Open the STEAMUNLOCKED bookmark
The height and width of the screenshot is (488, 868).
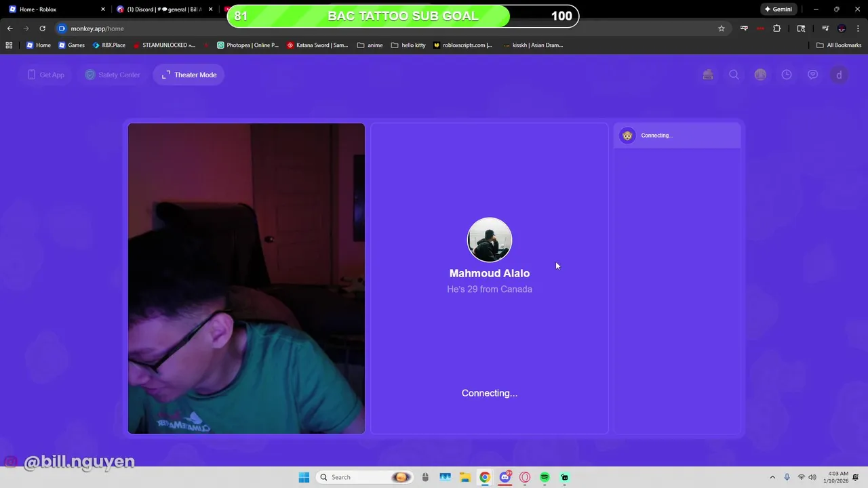coord(164,45)
